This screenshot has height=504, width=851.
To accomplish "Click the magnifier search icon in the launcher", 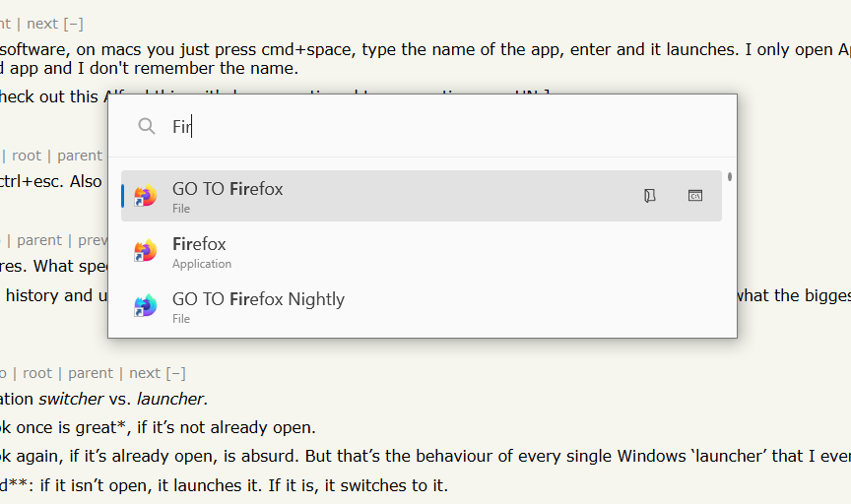I will 146,126.
